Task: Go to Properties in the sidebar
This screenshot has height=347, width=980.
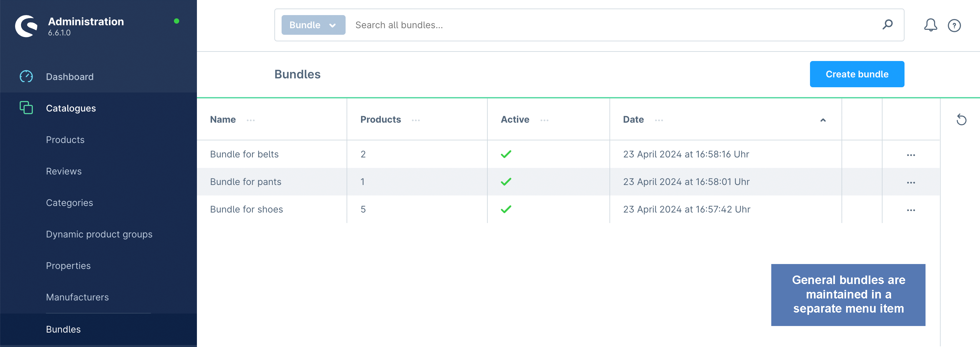Action: point(68,266)
